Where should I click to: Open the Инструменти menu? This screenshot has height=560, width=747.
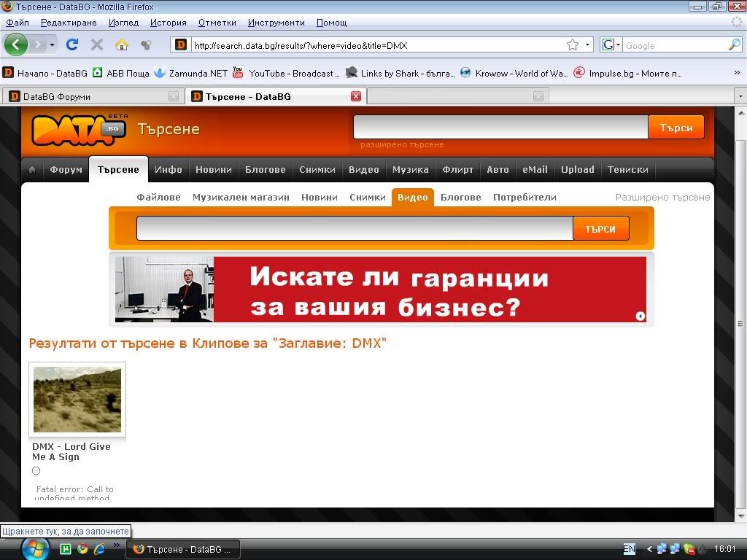coord(276,23)
